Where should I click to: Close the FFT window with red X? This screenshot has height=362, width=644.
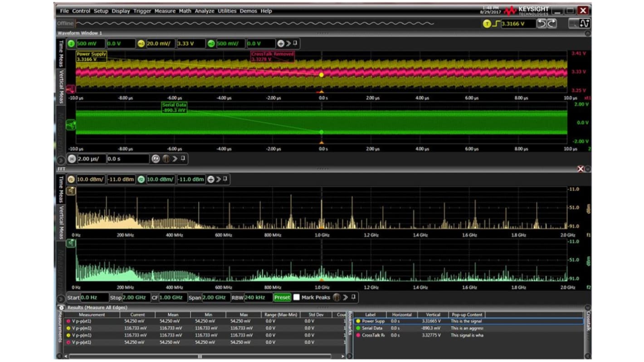581,169
